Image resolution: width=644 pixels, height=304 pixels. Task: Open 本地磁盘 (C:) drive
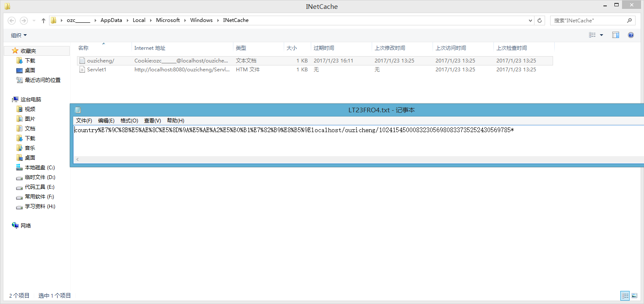(36, 168)
